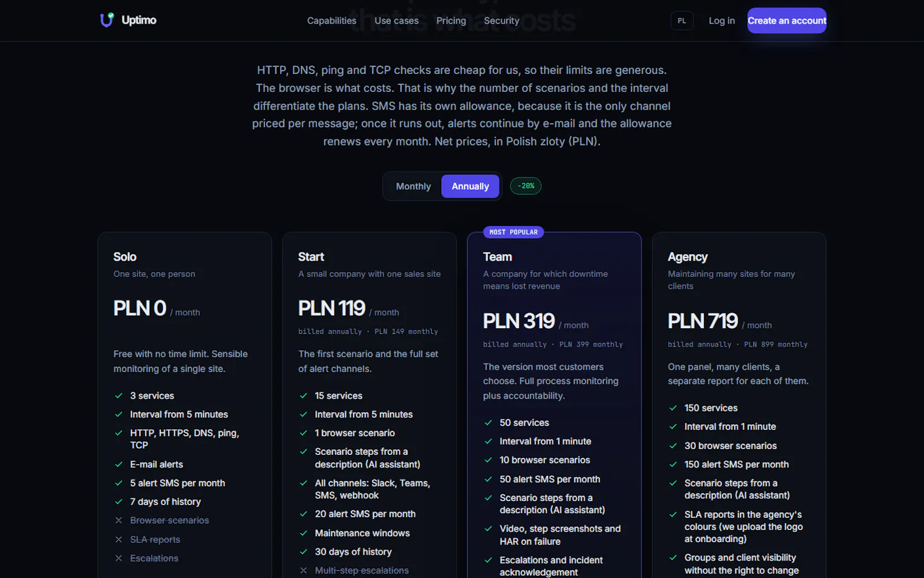Select Annually billing option
Viewport: 924px width, 578px height.
[x=470, y=186]
